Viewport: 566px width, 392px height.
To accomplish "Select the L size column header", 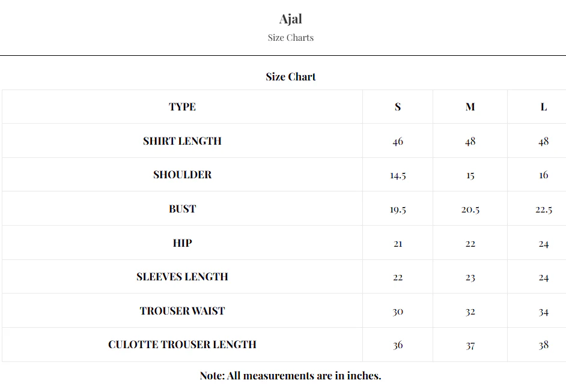I will (544, 107).
